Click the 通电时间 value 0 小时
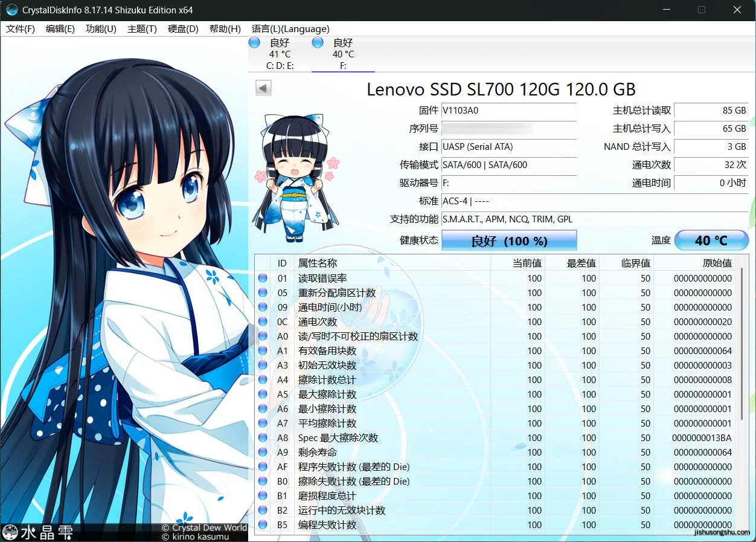 point(711,183)
